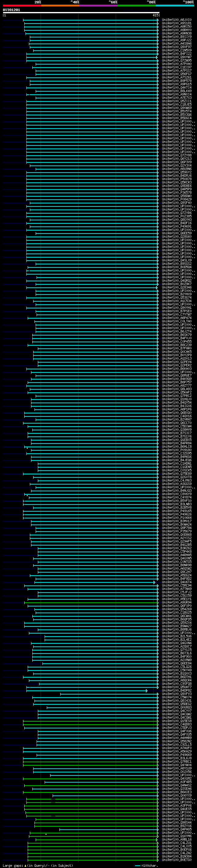Select the UniRef100_B8LK49 label
The width and height of the screenshot is (197, 868).
click(177, 91)
